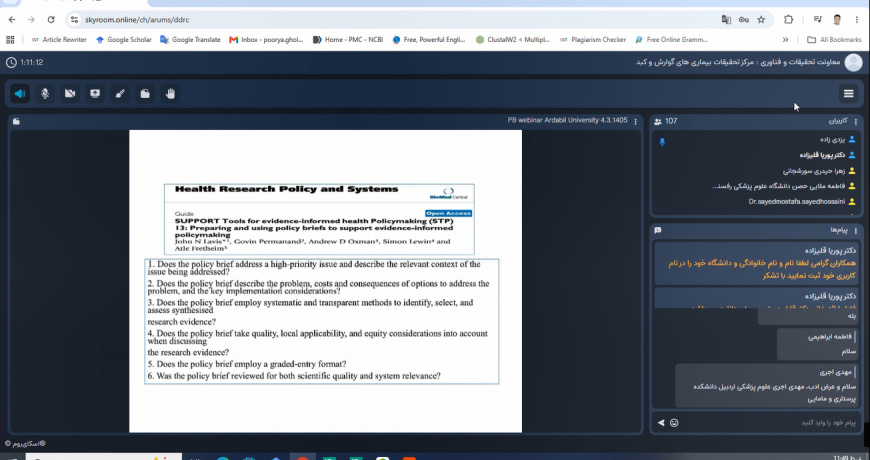Open users panel options menu
870x460 pixels.
(856, 121)
